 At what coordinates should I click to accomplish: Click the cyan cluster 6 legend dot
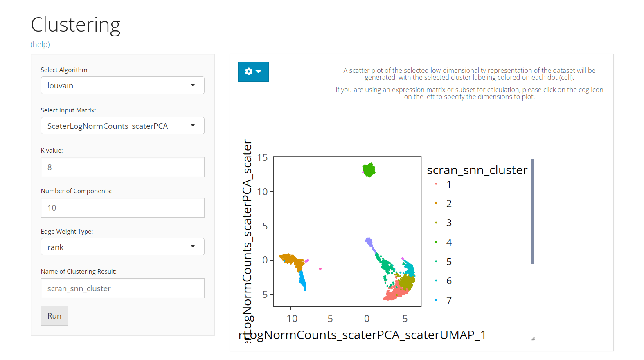pyautogui.click(x=436, y=281)
